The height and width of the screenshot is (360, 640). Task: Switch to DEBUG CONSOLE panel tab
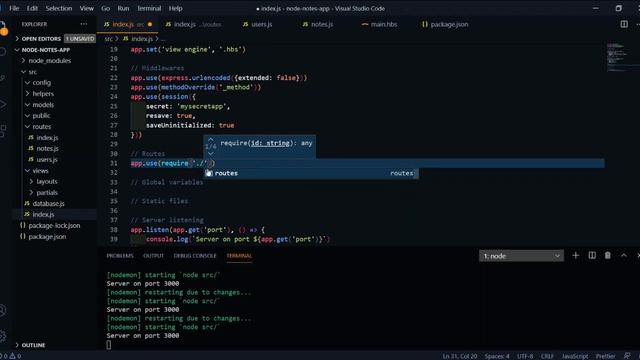195,256
